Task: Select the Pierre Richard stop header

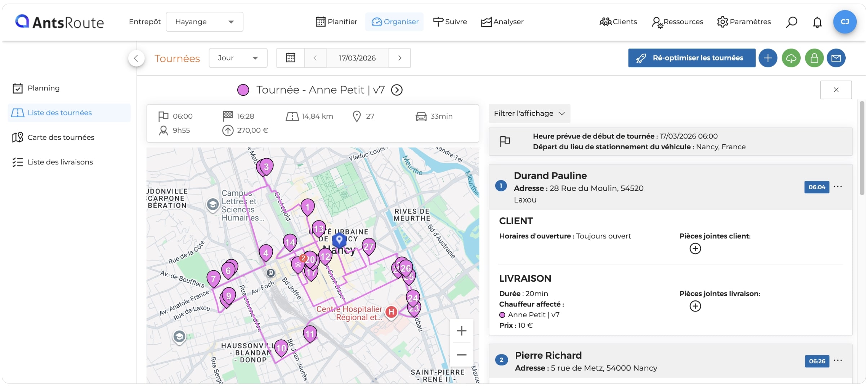Action: click(x=670, y=361)
